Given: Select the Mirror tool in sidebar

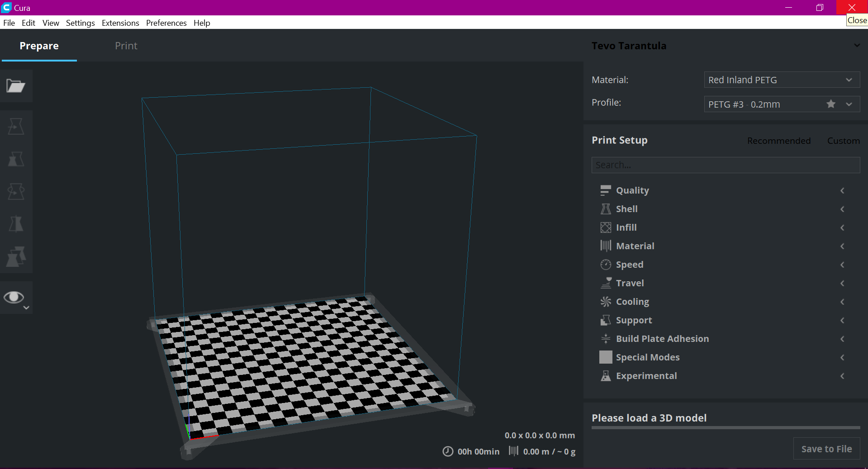Looking at the screenshot, I should [16, 224].
